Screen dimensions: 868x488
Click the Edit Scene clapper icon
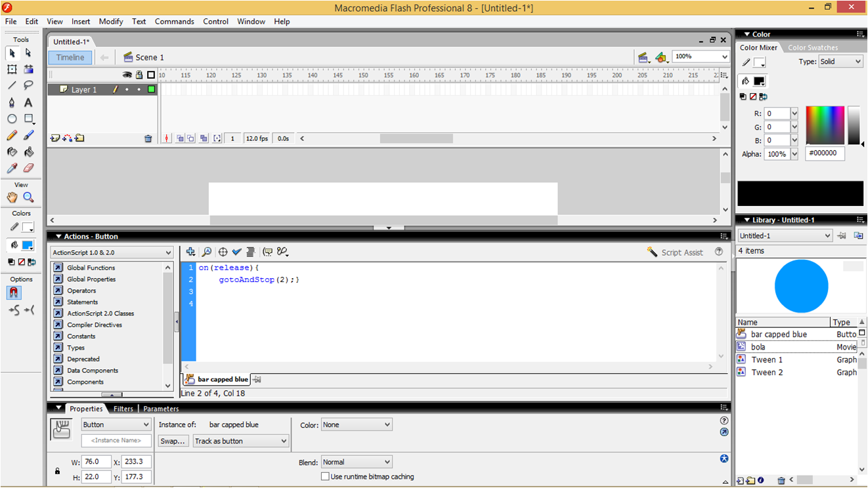click(643, 58)
